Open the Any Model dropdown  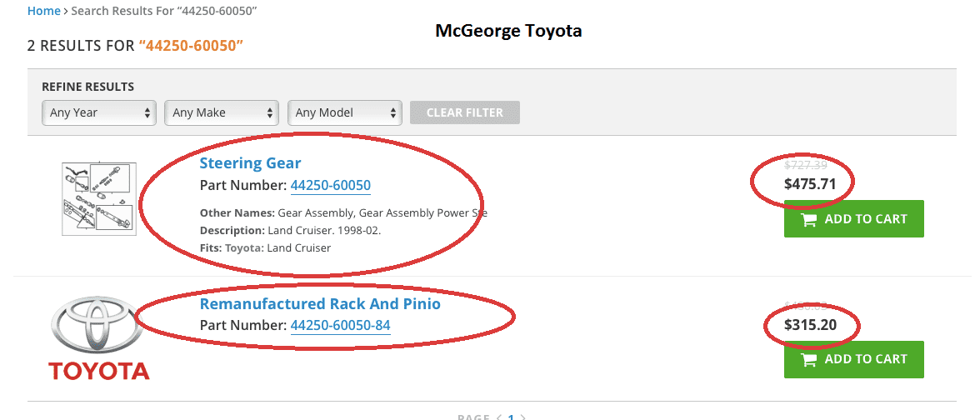pyautogui.click(x=343, y=112)
